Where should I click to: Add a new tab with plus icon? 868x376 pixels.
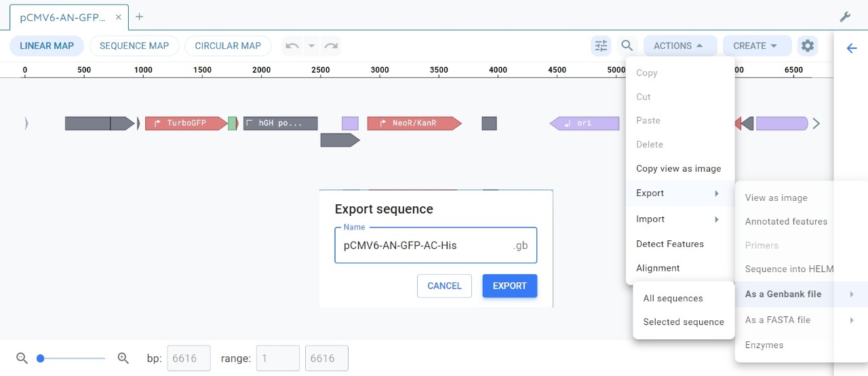click(140, 17)
